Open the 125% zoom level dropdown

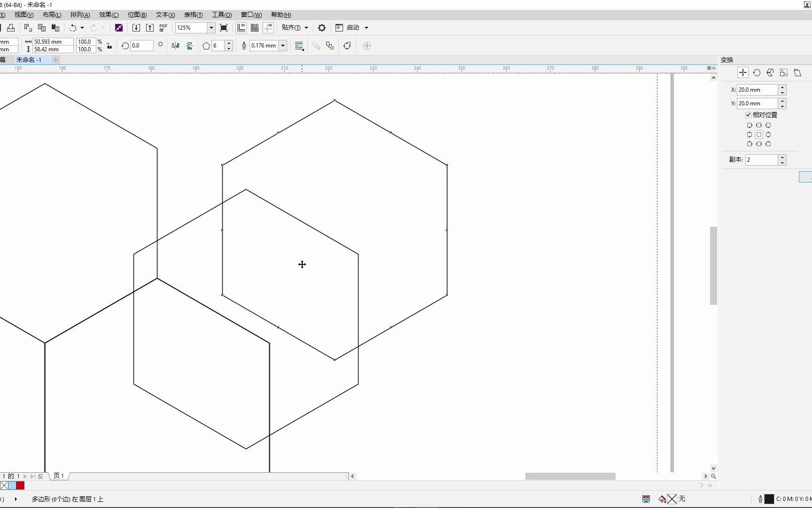(x=211, y=28)
